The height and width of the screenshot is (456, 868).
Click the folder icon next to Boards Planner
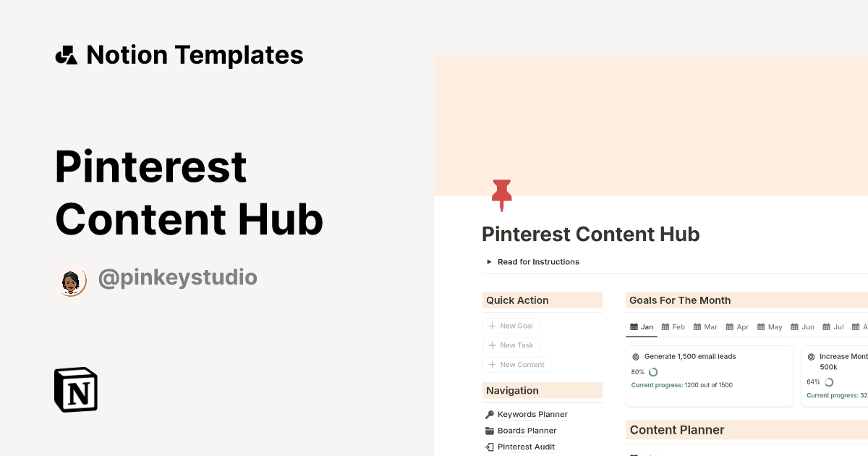(490, 430)
